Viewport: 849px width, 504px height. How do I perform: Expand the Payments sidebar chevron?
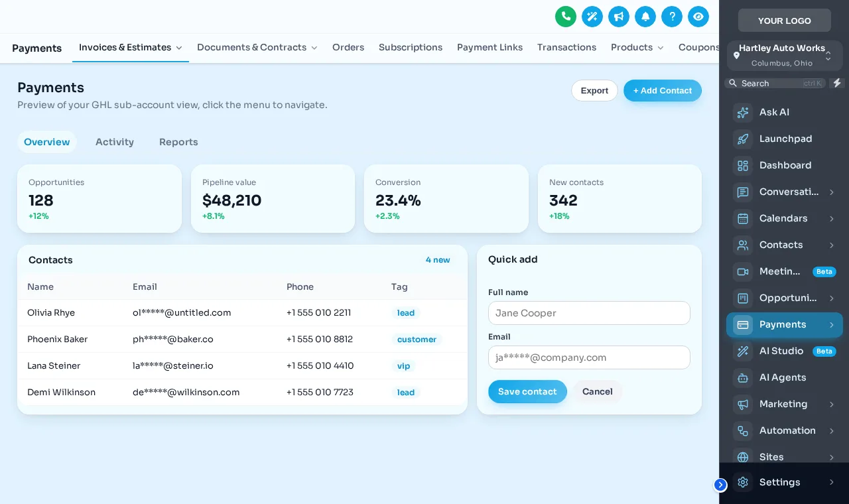click(x=832, y=324)
